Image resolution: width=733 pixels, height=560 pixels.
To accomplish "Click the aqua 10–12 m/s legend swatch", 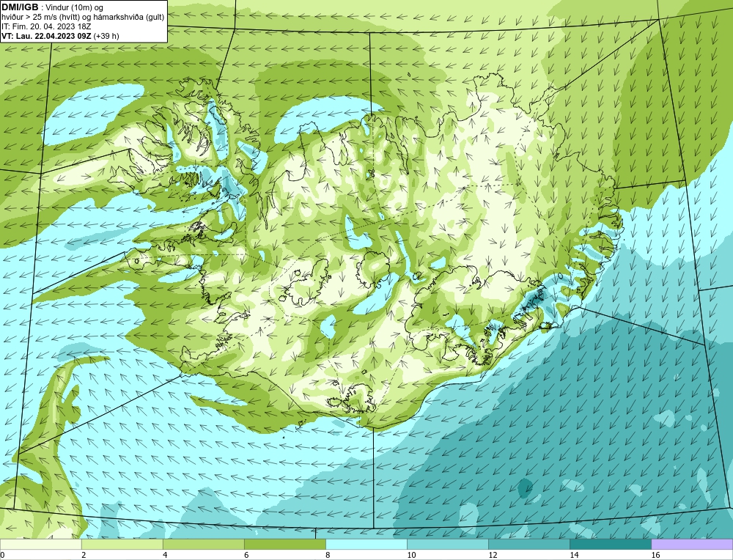I will click(447, 544).
